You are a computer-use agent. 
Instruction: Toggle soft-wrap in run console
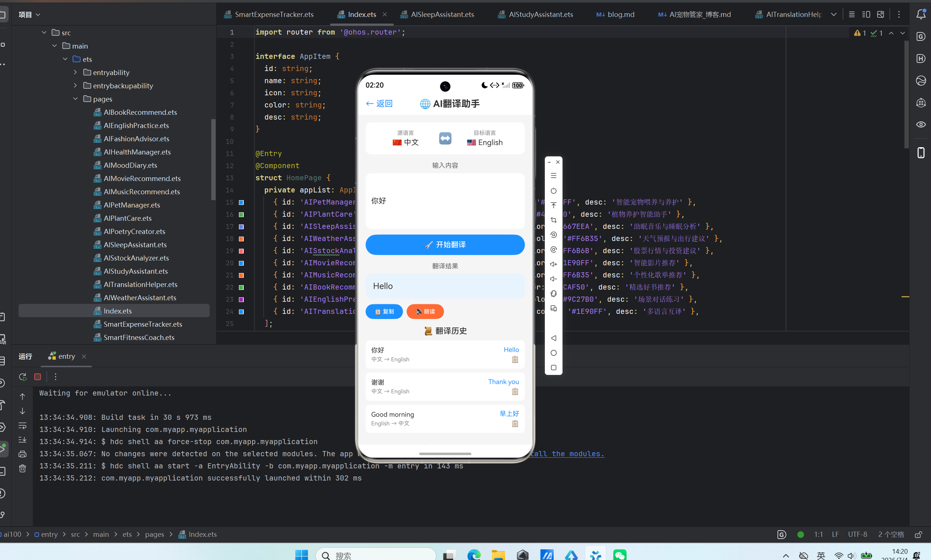[x=23, y=426]
